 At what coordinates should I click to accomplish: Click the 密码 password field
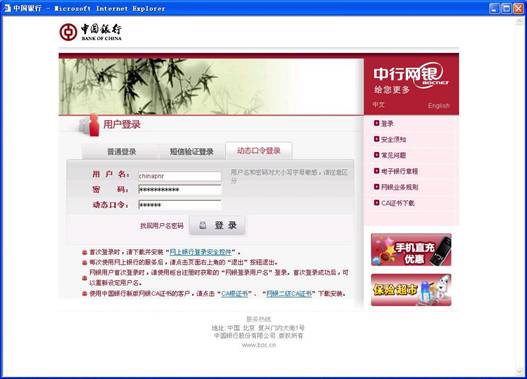coord(180,190)
